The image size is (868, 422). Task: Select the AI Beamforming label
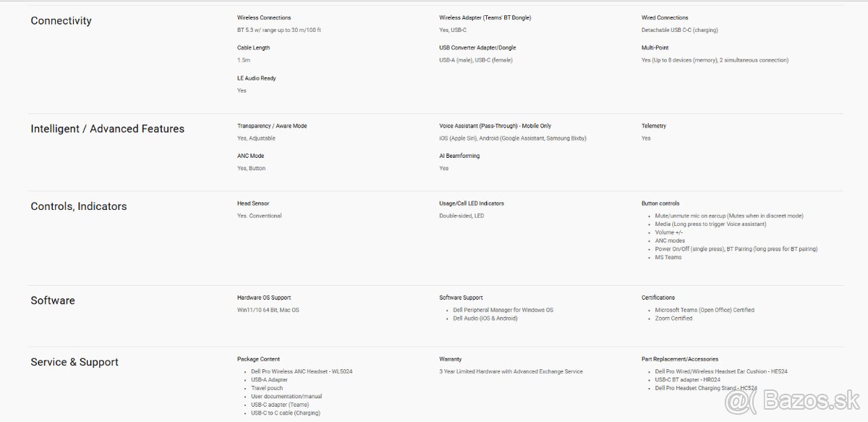point(459,156)
